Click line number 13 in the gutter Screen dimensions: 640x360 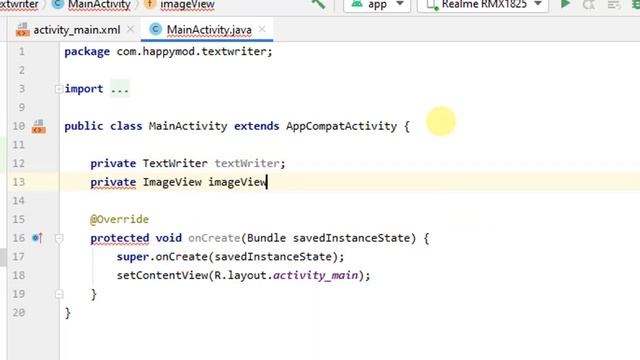pos(18,182)
